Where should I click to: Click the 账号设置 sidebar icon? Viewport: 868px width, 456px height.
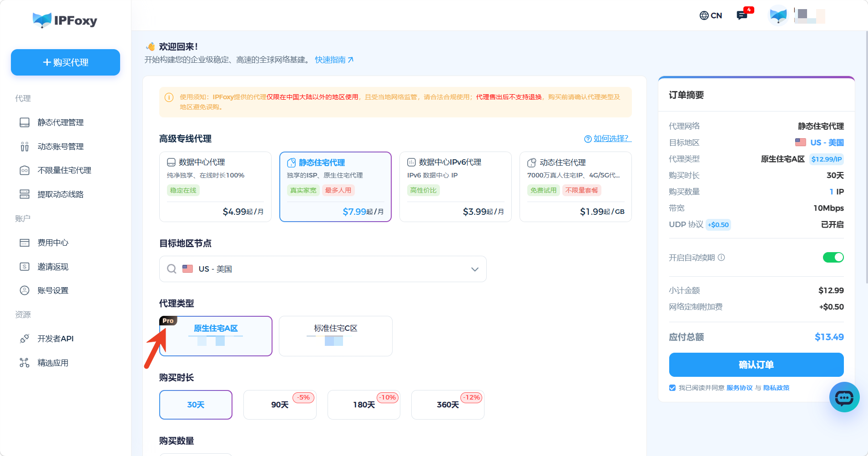tap(25, 290)
